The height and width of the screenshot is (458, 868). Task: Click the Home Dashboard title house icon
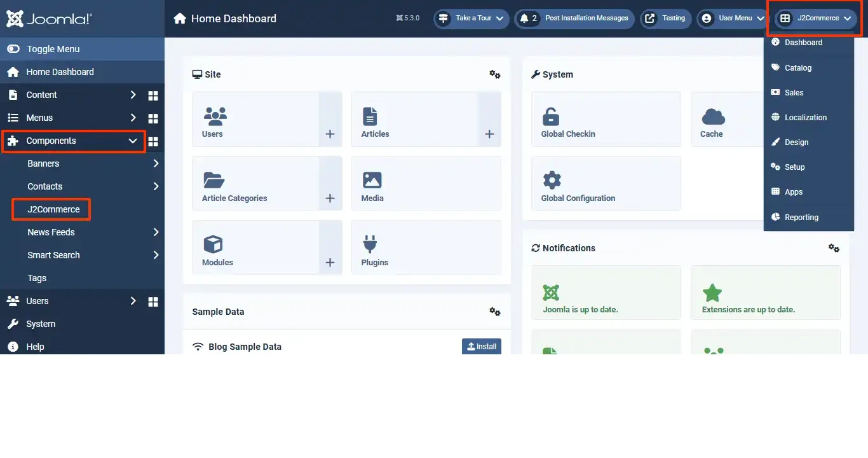pyautogui.click(x=180, y=18)
